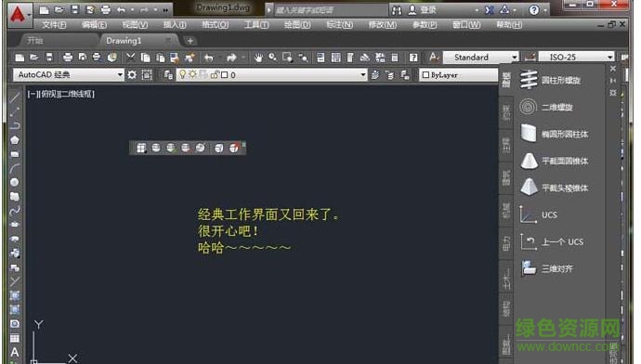
Task: Open the ISO-25 dimension style dropdown
Action: (577, 58)
